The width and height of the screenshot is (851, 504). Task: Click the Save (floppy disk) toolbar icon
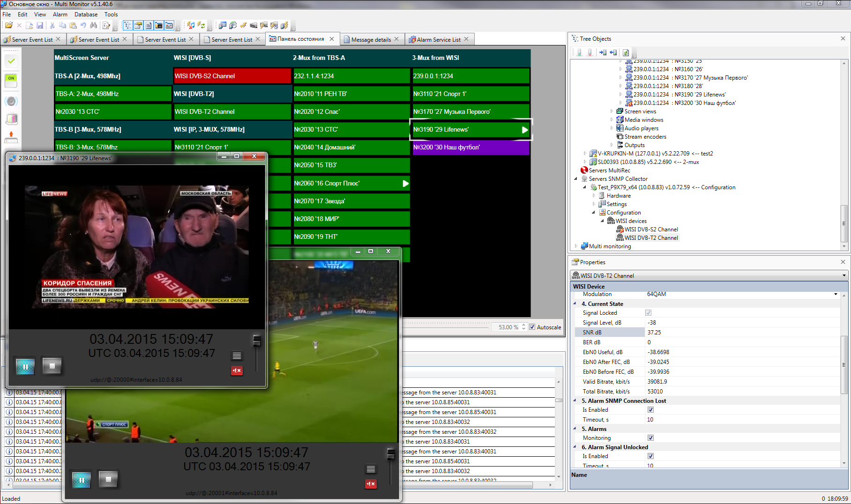(x=40, y=25)
